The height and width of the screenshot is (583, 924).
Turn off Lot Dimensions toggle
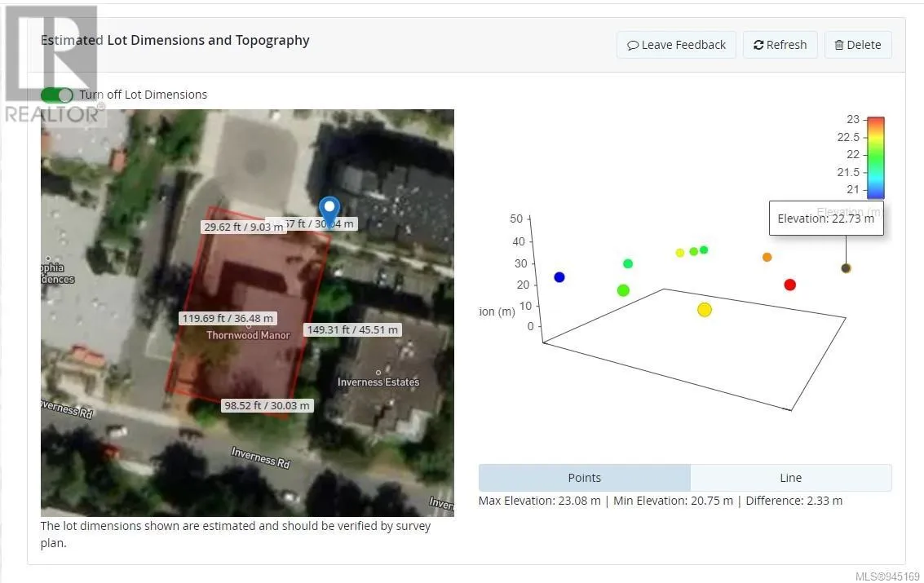point(57,95)
